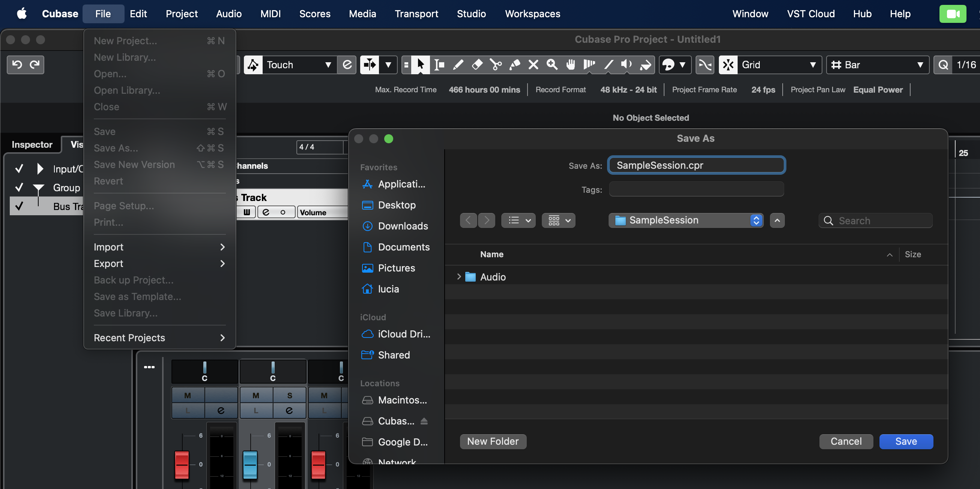Click the blue fader on second channel
Viewport: 980px width, 489px height.
pyautogui.click(x=250, y=464)
